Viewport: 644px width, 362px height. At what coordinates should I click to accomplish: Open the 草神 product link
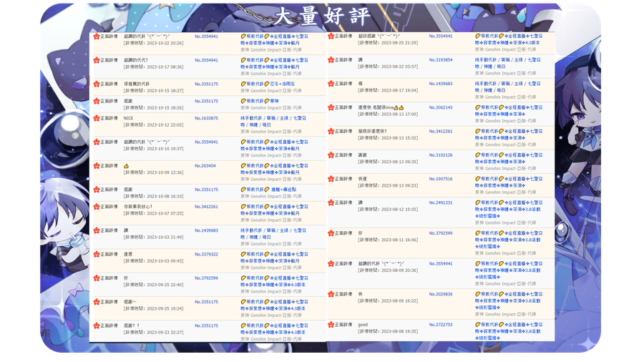pyautogui.click(x=260, y=101)
